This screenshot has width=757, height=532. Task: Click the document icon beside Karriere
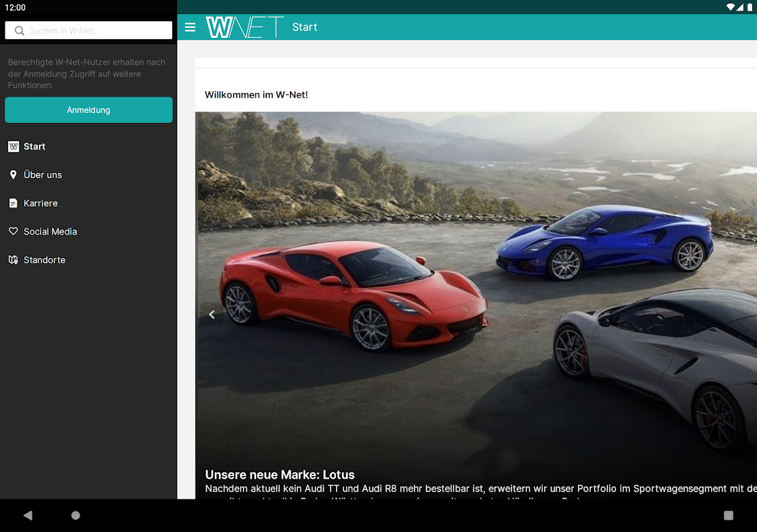(13, 203)
